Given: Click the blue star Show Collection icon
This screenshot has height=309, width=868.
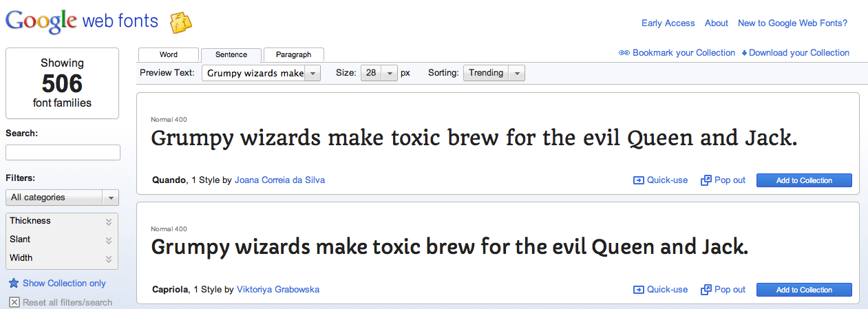Looking at the screenshot, I should coord(14,284).
